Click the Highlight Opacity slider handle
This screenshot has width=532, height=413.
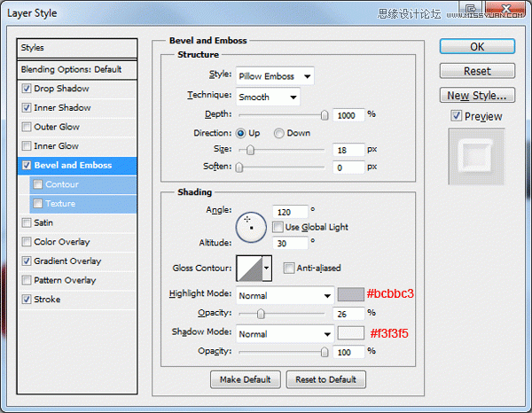(261, 314)
